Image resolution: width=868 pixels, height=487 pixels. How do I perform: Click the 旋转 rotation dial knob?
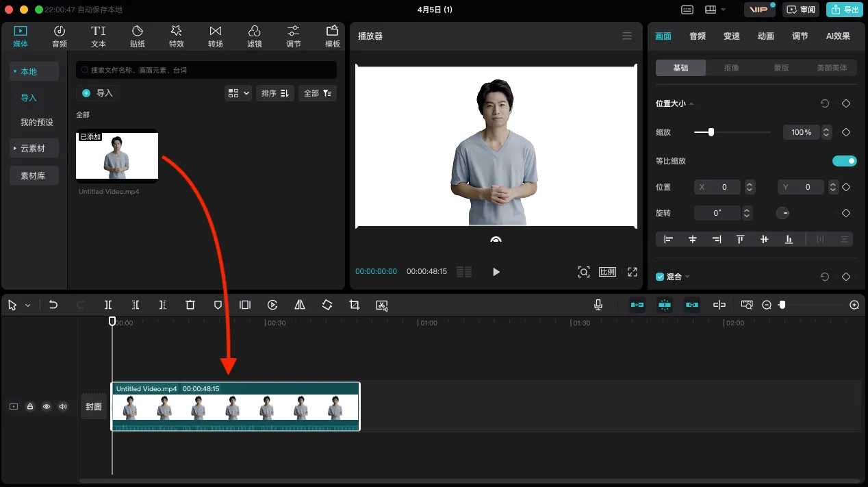click(x=783, y=213)
